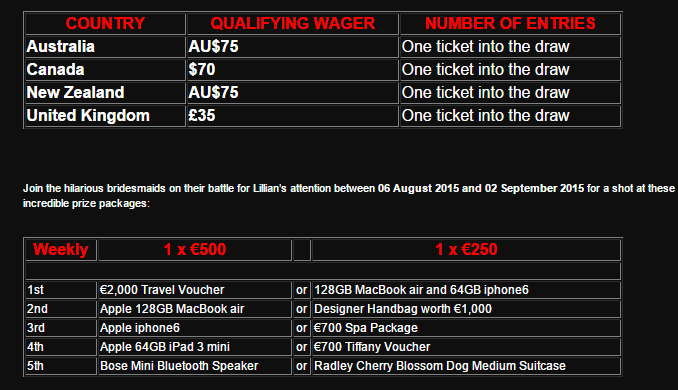Select the Bose Mini Bluetooth Speaker prize

195,366
